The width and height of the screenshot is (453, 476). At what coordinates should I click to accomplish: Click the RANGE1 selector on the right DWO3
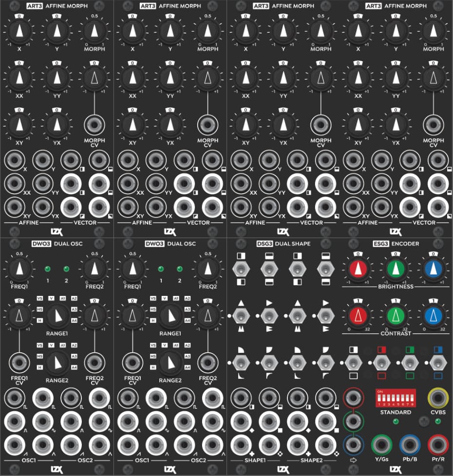pos(170,316)
